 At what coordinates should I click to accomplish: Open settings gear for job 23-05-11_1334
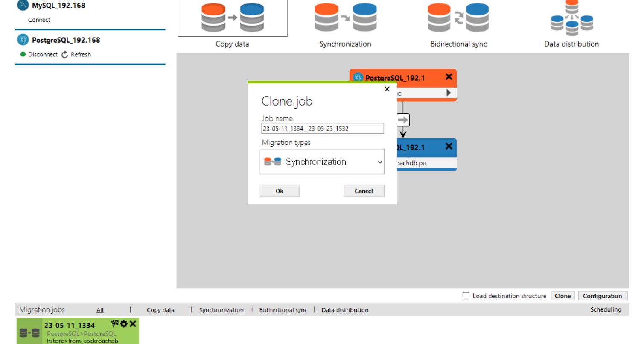[x=124, y=324]
